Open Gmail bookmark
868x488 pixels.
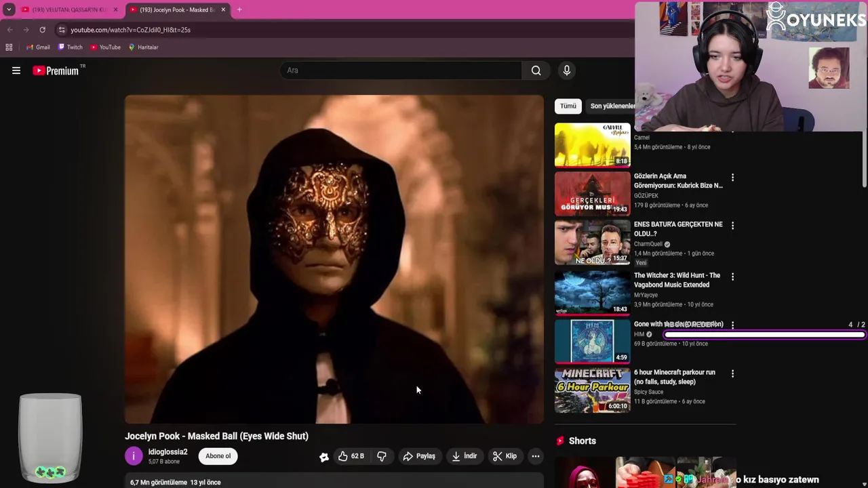[38, 47]
